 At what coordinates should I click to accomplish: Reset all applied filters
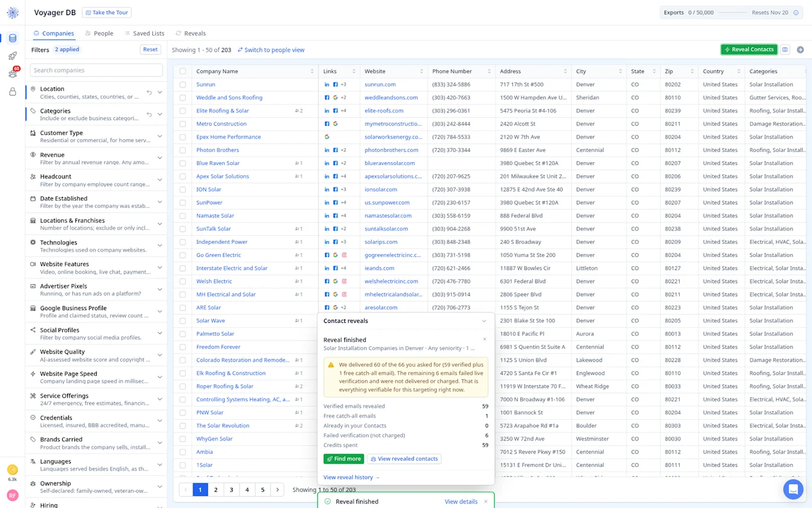150,50
